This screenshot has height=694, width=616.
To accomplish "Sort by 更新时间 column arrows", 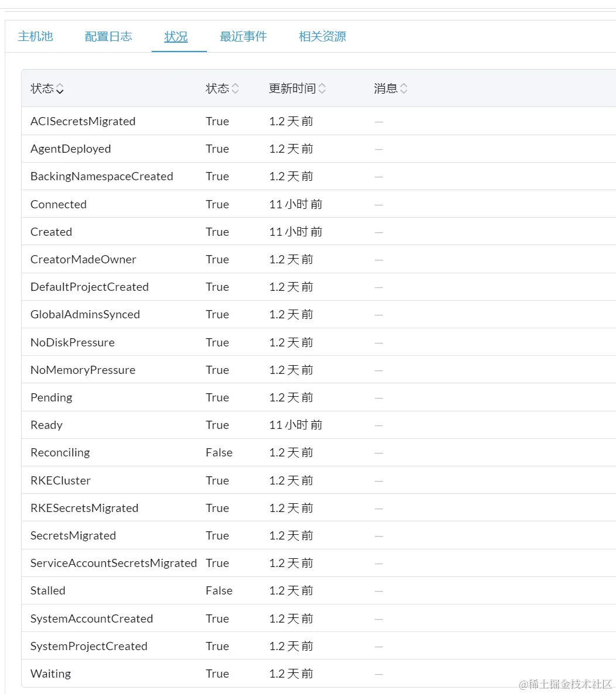I will click(x=322, y=88).
